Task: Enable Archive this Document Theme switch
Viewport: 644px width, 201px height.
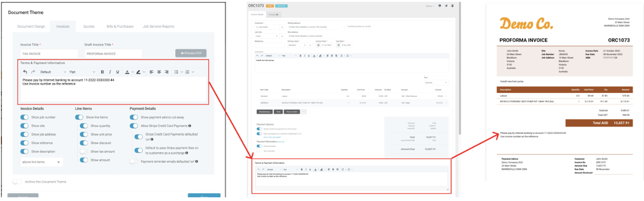Action: [x=17, y=182]
